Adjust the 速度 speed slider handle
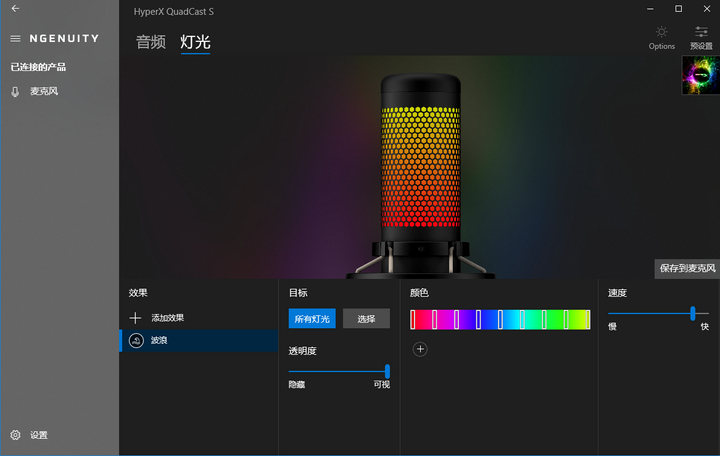 (x=692, y=314)
